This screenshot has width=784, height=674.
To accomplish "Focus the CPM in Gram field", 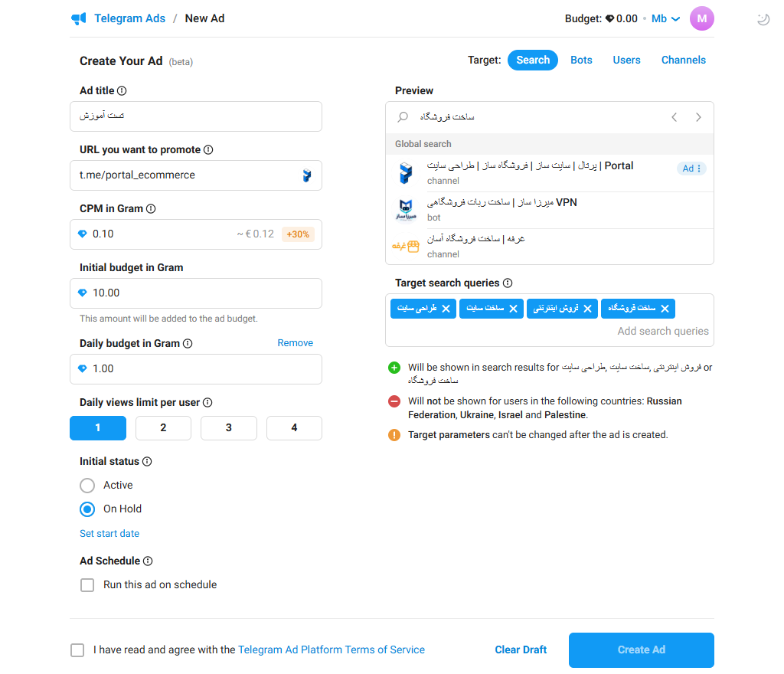I will click(x=196, y=234).
